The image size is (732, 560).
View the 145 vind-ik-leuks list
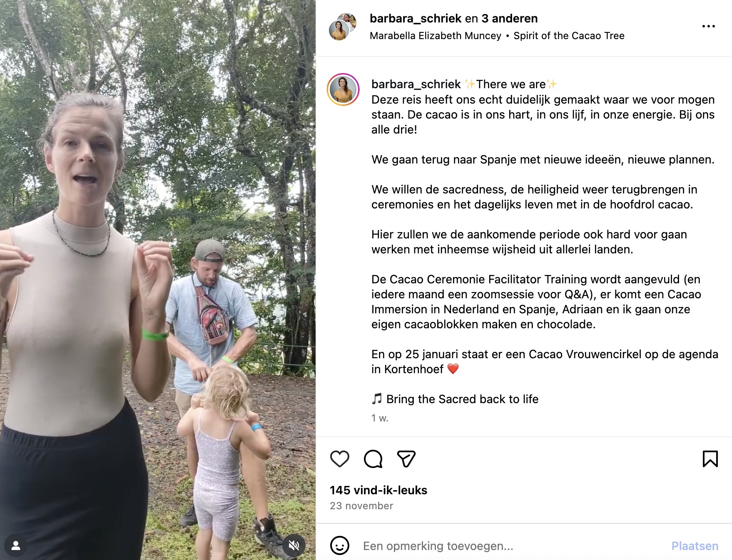click(x=378, y=490)
